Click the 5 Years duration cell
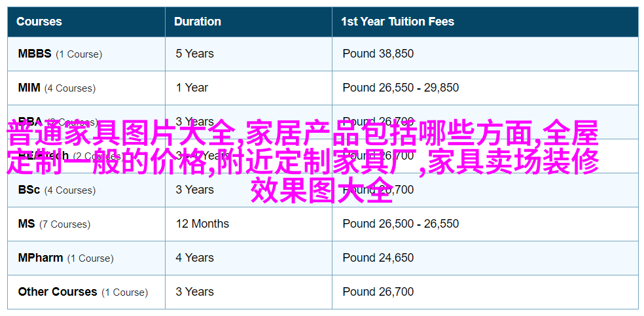The image size is (644, 316). coord(194,54)
